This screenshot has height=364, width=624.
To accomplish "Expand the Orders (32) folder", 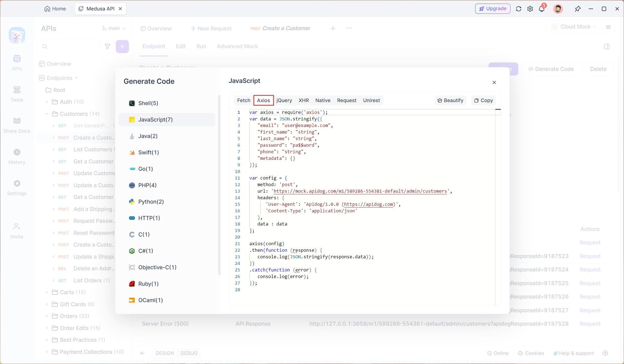I will pos(47,316).
